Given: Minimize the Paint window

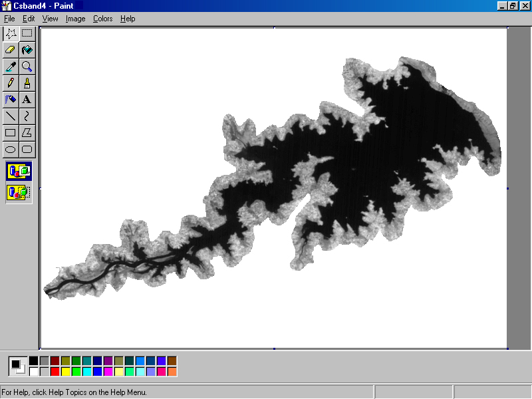Looking at the screenshot, I should (503, 6).
